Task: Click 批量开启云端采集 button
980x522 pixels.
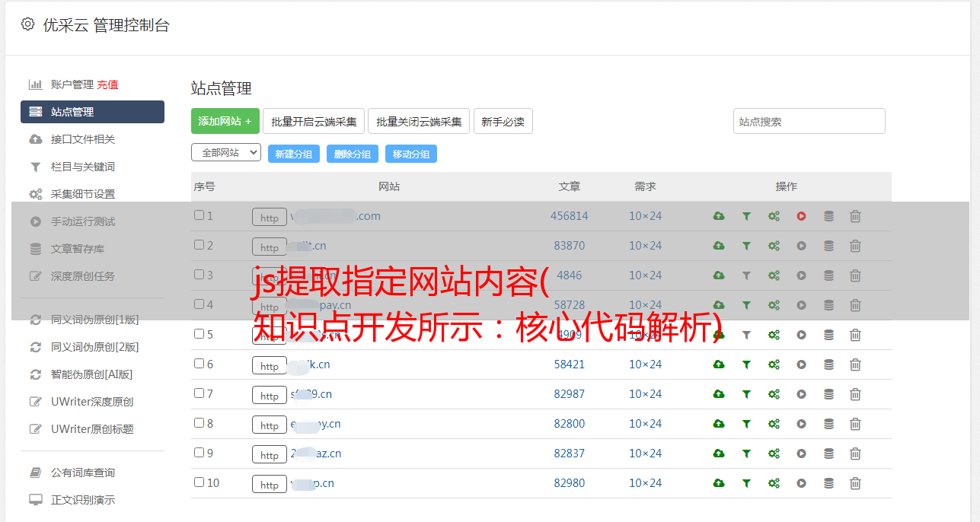Action: tap(314, 121)
